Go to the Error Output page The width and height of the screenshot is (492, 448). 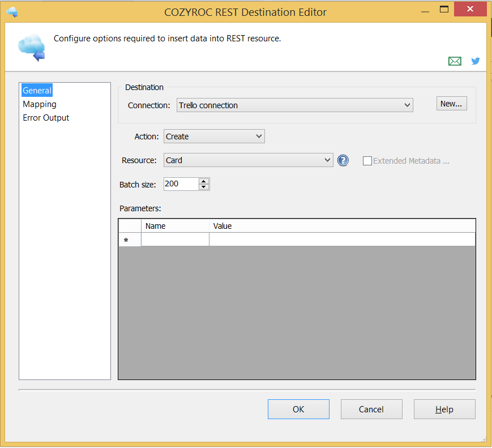point(46,118)
